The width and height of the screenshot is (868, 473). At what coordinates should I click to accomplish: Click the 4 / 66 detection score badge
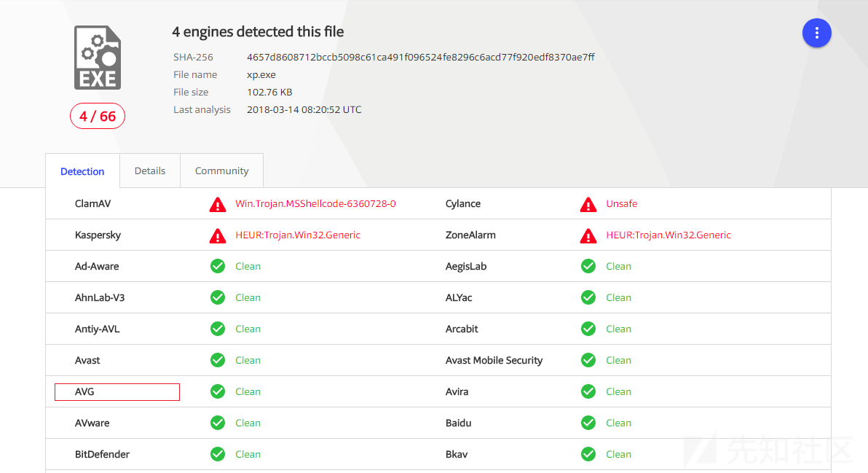click(x=98, y=117)
